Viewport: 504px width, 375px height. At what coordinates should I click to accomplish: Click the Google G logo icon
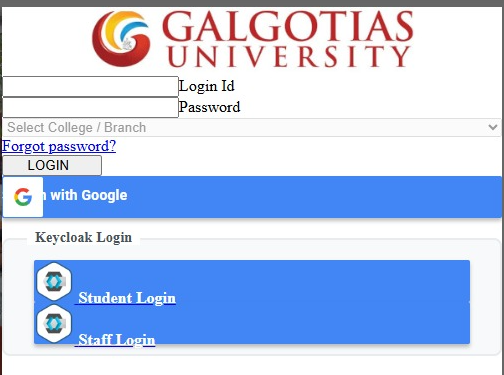tap(23, 197)
